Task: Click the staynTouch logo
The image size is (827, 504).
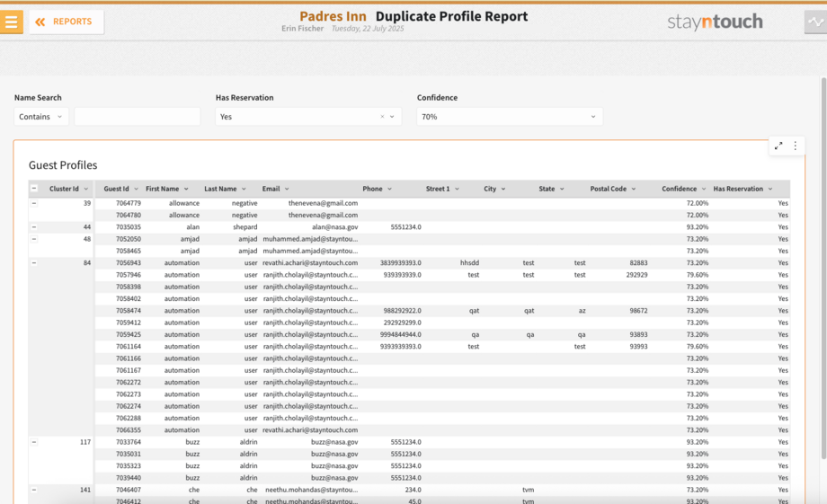Action: [715, 22]
